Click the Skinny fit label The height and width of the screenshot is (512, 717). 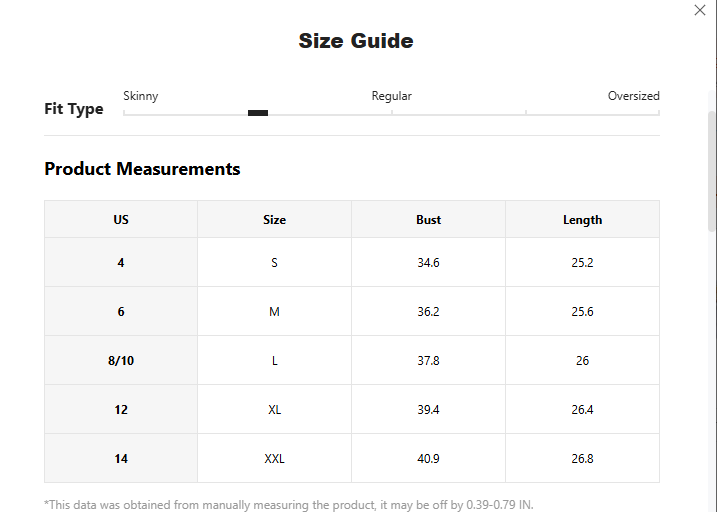[140, 96]
